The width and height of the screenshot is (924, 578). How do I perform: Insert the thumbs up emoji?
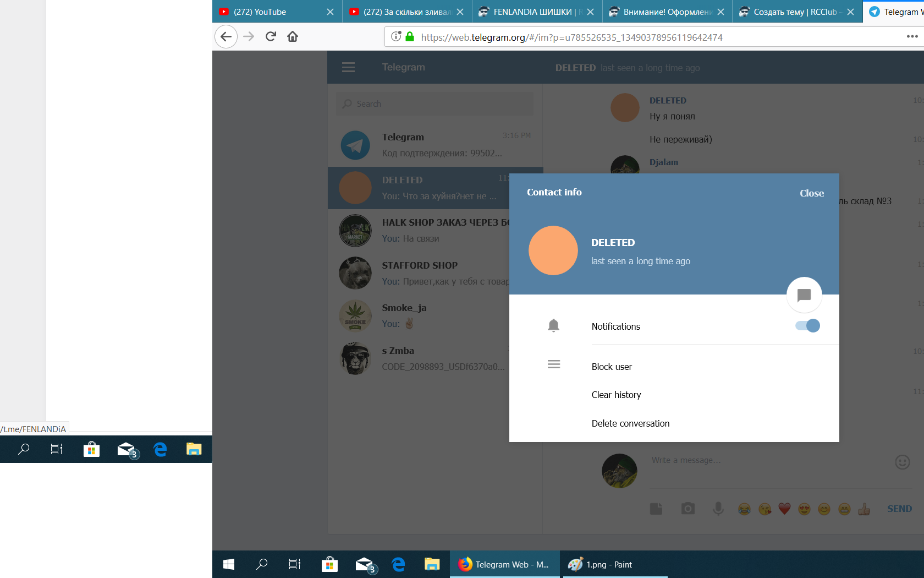tap(864, 509)
